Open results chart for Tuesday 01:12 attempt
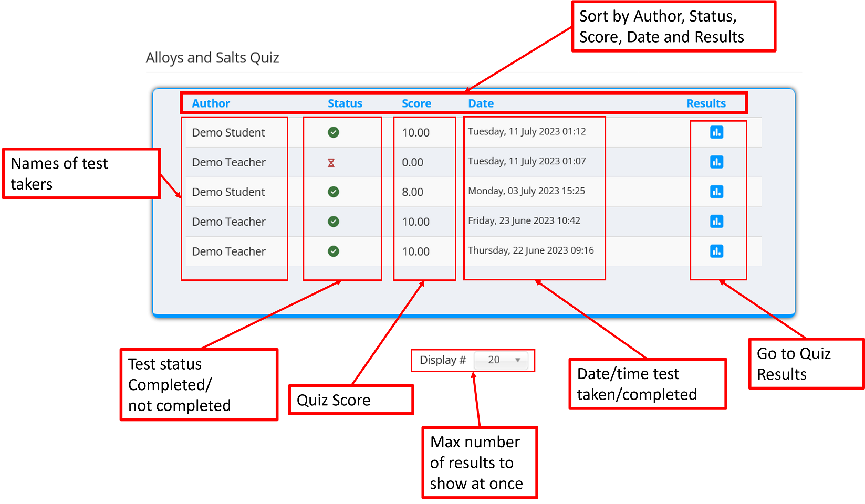This screenshot has height=504, width=865. 716,132
